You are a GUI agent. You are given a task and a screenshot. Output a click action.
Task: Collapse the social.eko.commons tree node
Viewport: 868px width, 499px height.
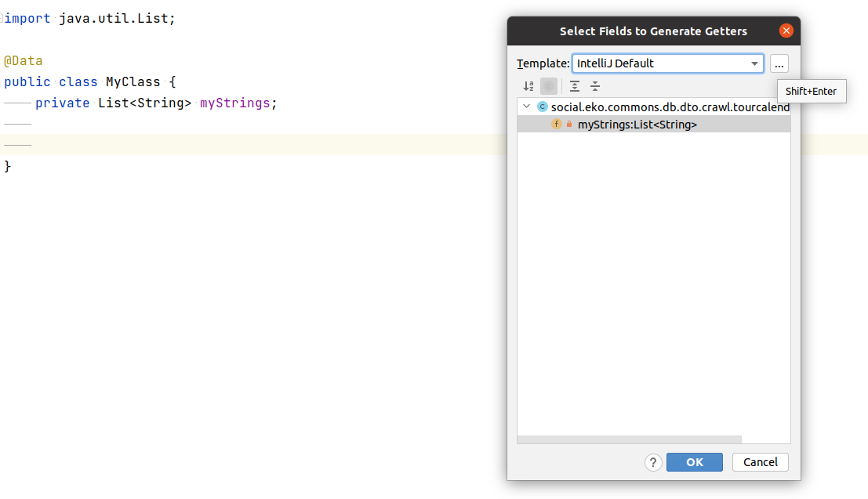(x=526, y=107)
